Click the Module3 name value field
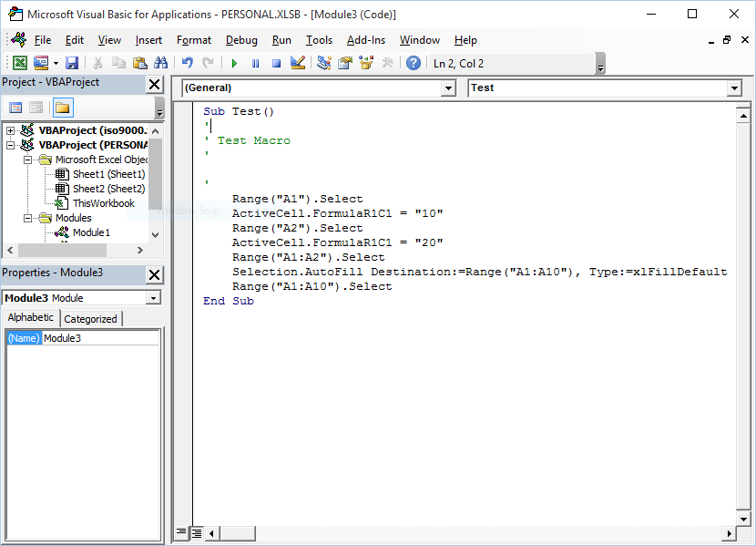 [x=101, y=338]
